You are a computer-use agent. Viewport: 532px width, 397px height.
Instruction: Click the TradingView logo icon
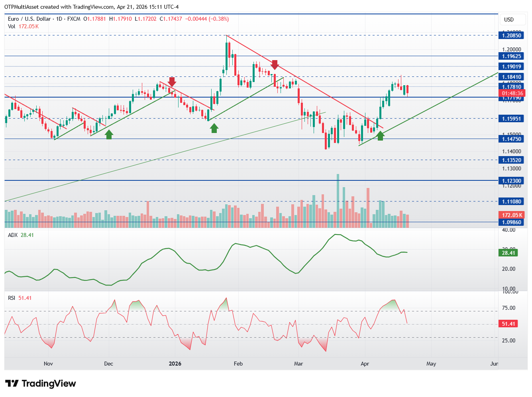click(x=12, y=383)
